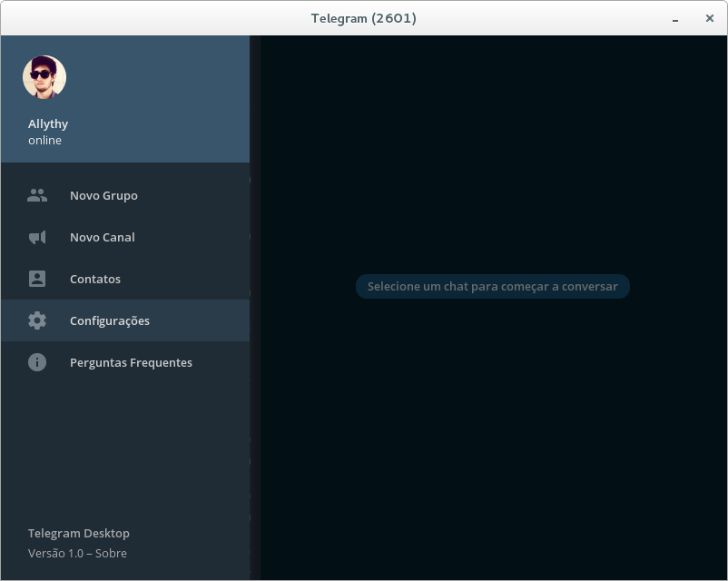Viewport: 728px width, 581px height.
Task: Click the Novo Grupo people icon
Action: [x=37, y=195]
